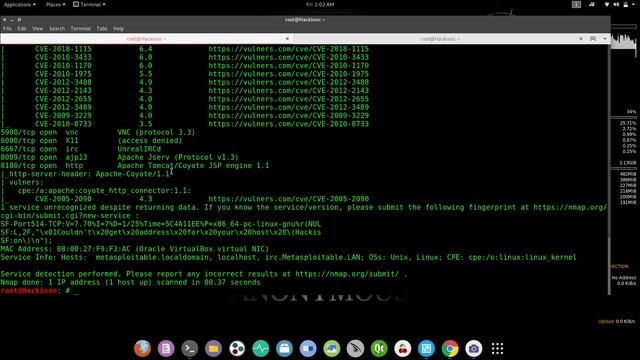Close the first terminal tab
This screenshot has height=360, width=640.
[287, 39]
